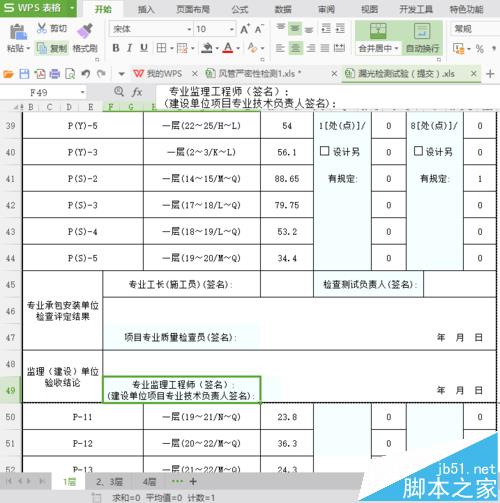Viewport: 500px width, 503px height.
Task: Click the Cut scissors icon
Action: 42,28
